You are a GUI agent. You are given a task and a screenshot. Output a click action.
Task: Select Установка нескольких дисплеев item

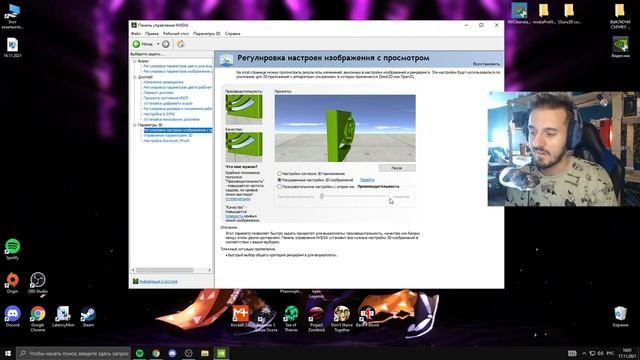[171, 119]
